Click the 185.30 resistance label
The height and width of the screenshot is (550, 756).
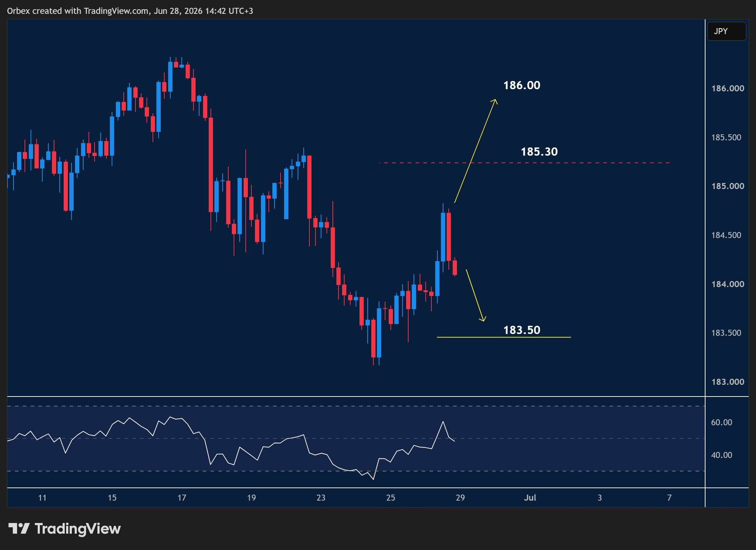click(x=539, y=152)
